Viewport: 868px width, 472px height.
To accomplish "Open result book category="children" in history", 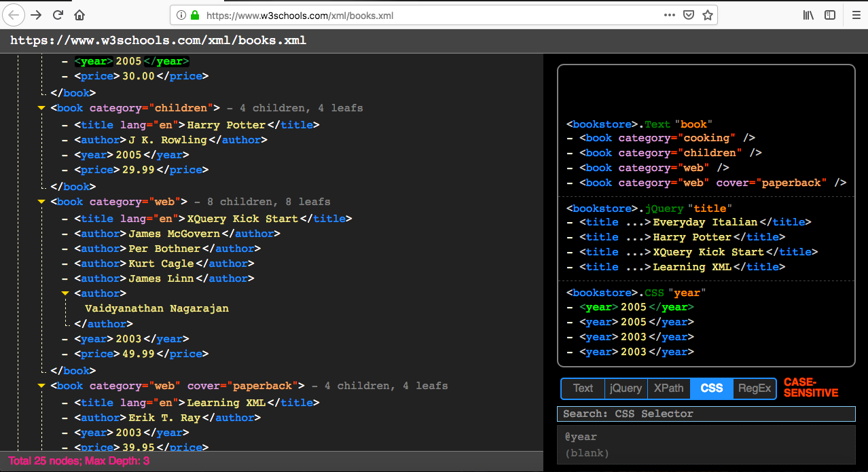I will click(x=670, y=153).
